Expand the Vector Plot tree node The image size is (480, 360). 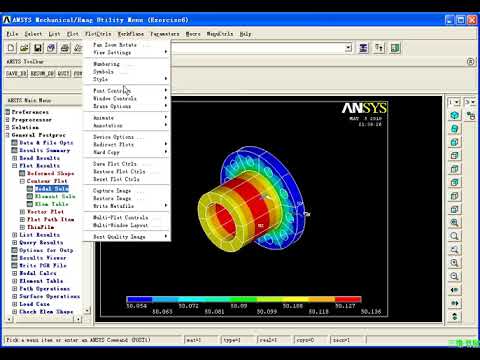(x=22, y=212)
